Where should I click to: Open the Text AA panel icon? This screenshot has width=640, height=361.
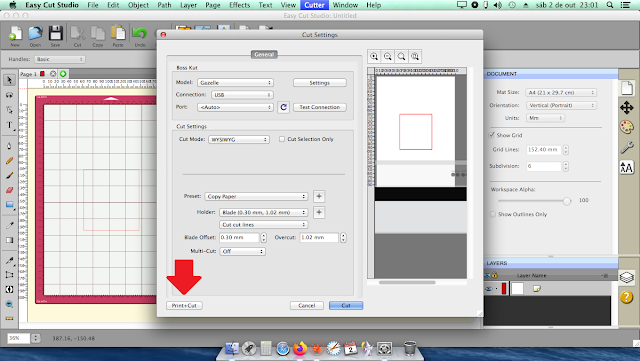627,167
